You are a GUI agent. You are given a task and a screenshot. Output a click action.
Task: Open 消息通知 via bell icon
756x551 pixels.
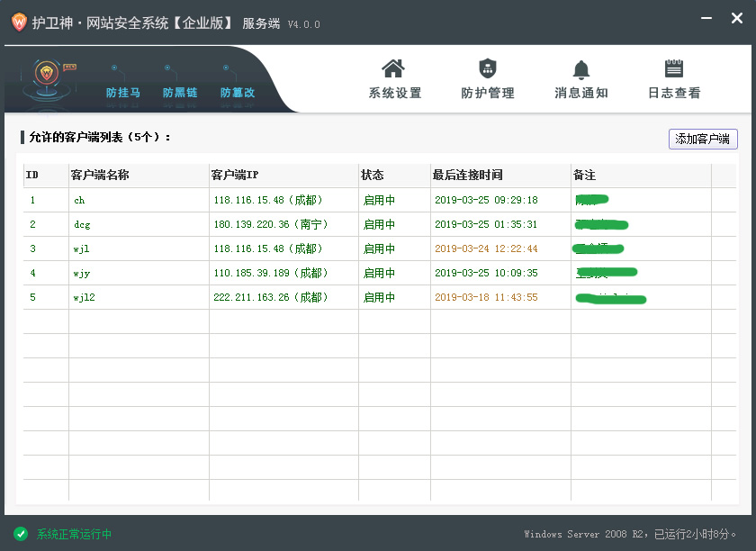coord(581,70)
